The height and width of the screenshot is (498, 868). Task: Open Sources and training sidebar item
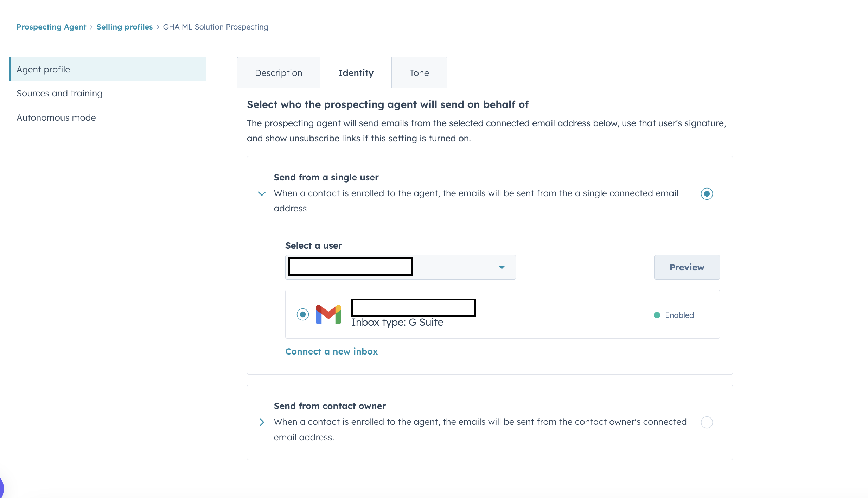pos(59,93)
